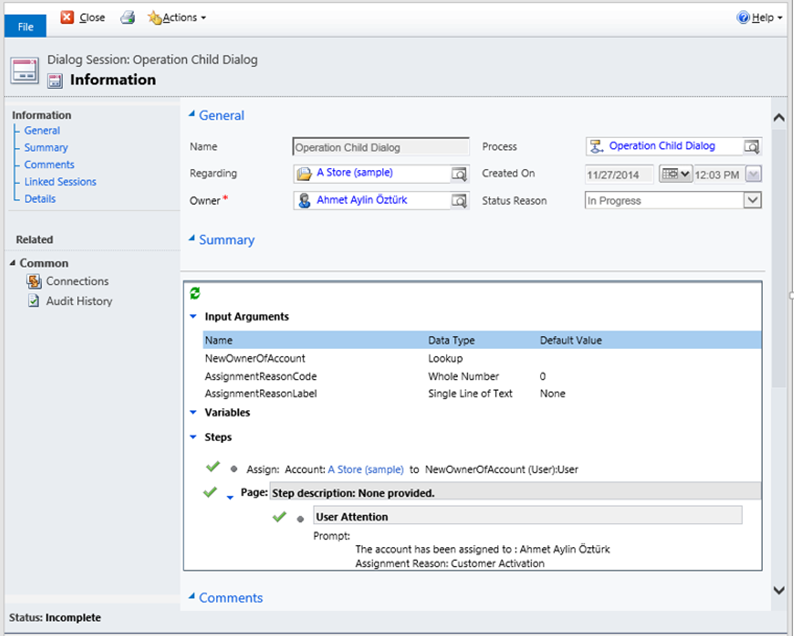This screenshot has height=636, width=794.
Task: Click the green checkmark beside Page step
Action: tap(210, 491)
